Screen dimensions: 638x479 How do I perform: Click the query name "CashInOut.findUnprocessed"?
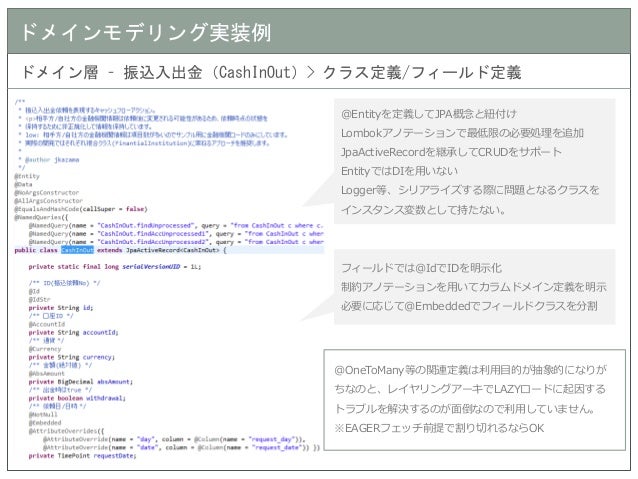[146, 225]
